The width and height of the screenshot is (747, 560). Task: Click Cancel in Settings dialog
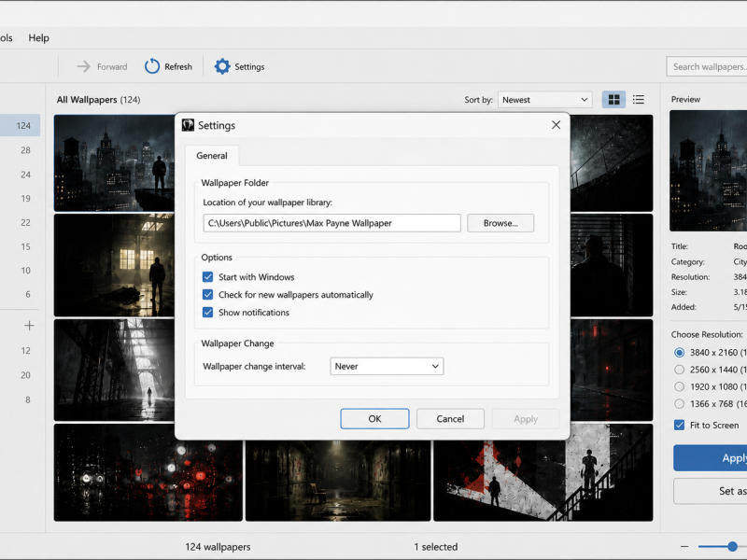click(450, 418)
